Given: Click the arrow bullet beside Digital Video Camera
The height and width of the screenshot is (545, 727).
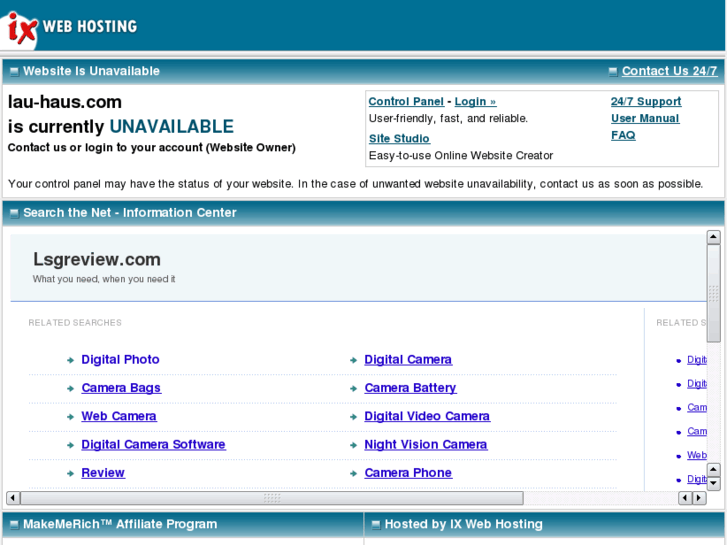Looking at the screenshot, I should pyautogui.click(x=353, y=417).
